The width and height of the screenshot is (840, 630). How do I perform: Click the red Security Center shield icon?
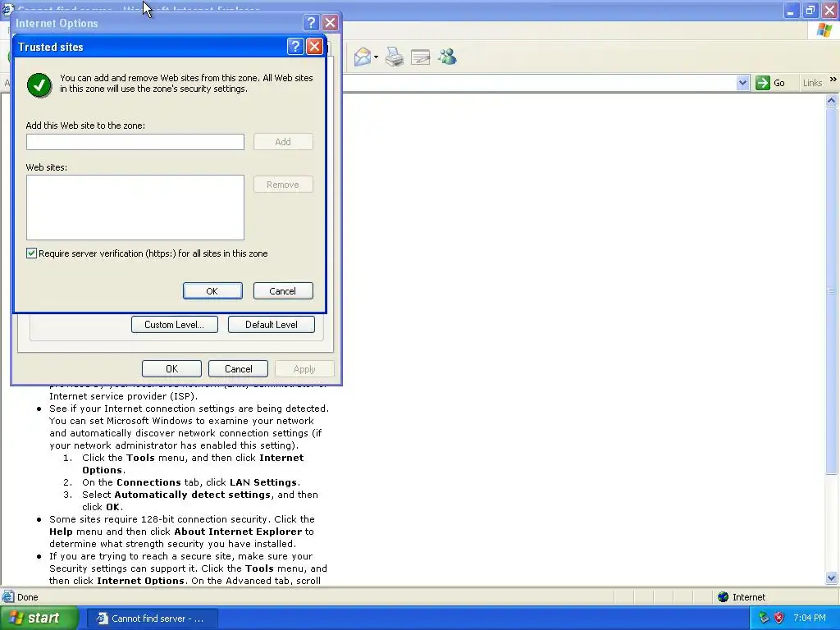click(x=779, y=618)
